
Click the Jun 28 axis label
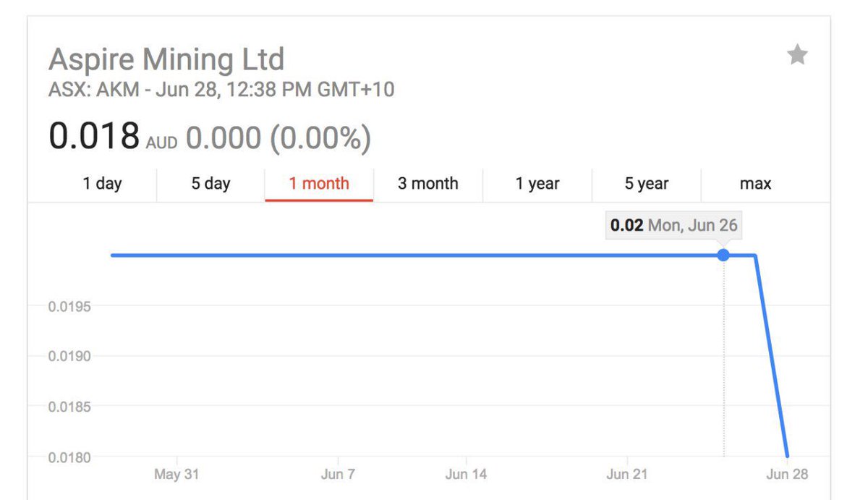tap(787, 475)
